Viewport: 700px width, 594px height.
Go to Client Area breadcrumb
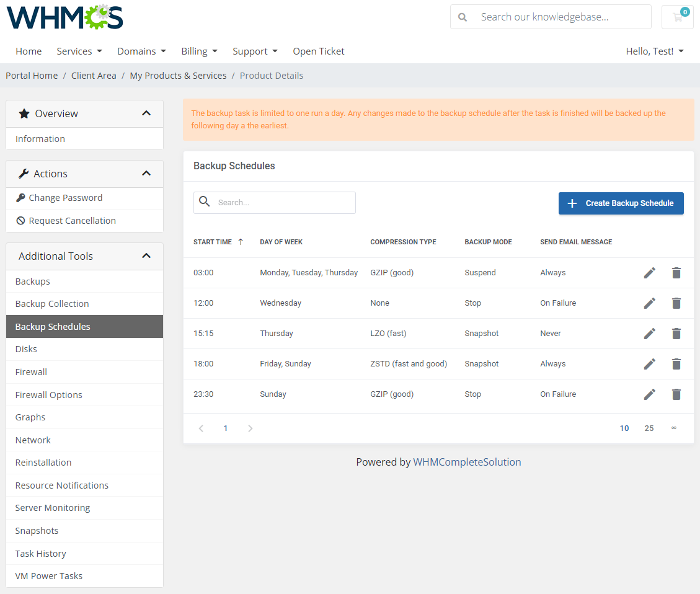pyautogui.click(x=94, y=76)
